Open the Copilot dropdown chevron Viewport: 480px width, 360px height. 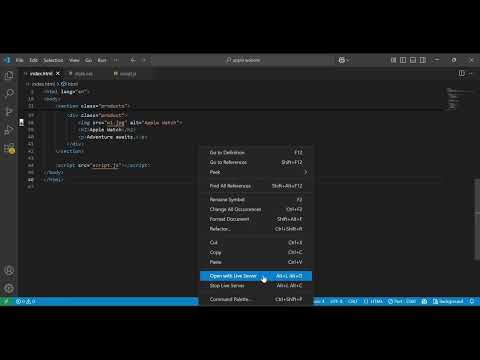tap(348, 60)
